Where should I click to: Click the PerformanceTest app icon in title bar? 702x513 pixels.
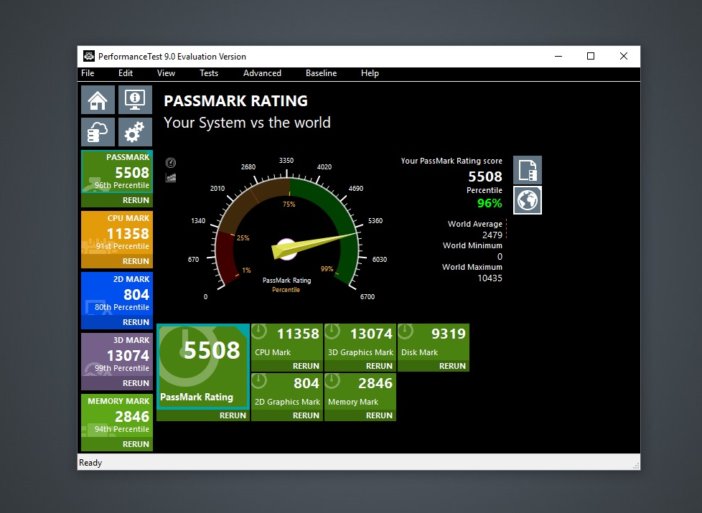point(89,56)
